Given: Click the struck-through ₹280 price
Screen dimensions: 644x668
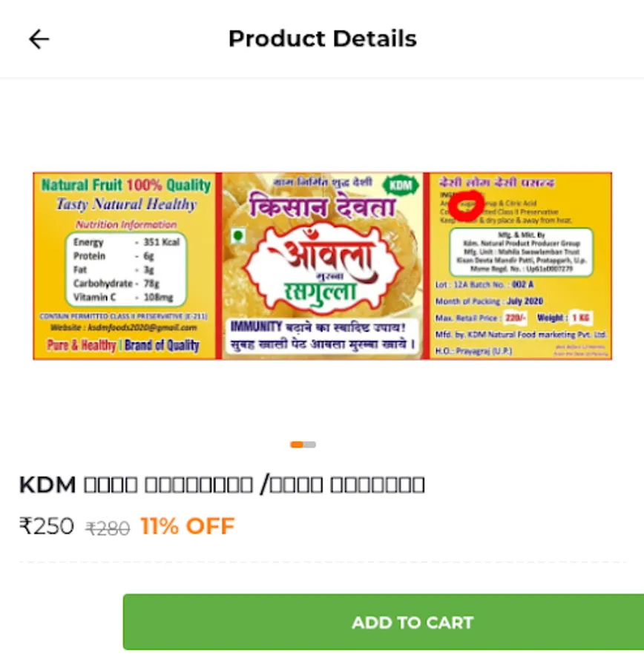Looking at the screenshot, I should tap(108, 528).
